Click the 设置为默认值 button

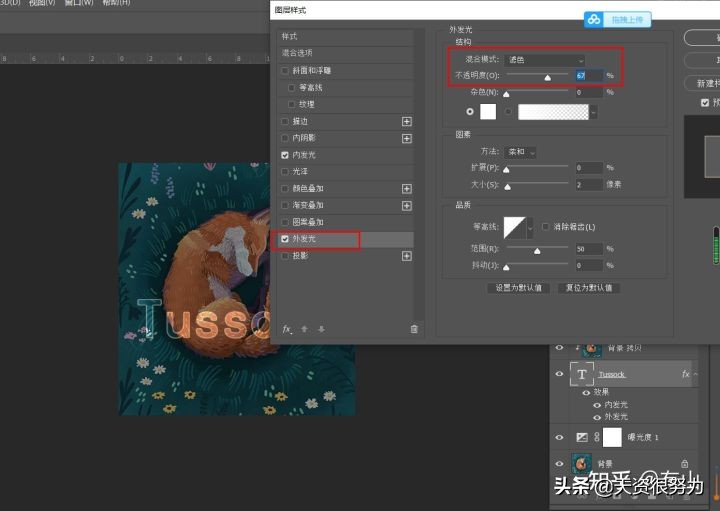[x=518, y=288]
